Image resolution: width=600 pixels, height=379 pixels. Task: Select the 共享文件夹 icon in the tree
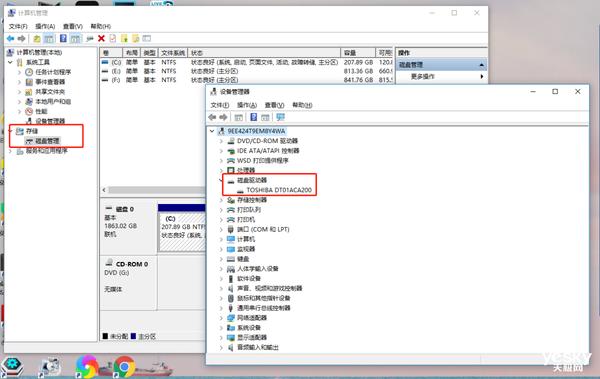(29, 92)
